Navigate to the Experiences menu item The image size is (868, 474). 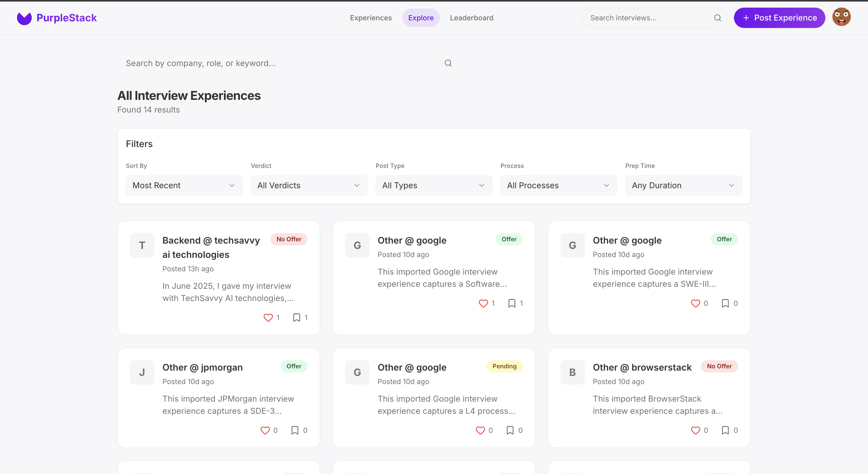pyautogui.click(x=371, y=18)
